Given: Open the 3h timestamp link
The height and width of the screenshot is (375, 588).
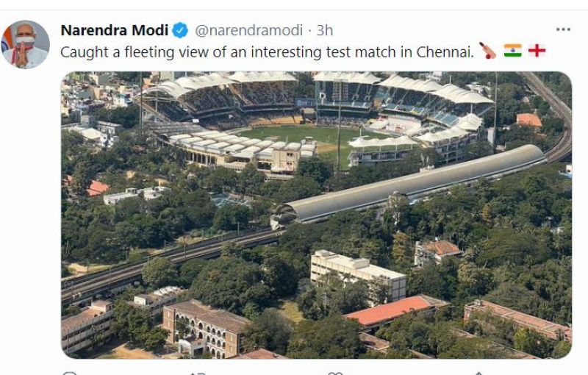Looking at the screenshot, I should tap(324, 30).
